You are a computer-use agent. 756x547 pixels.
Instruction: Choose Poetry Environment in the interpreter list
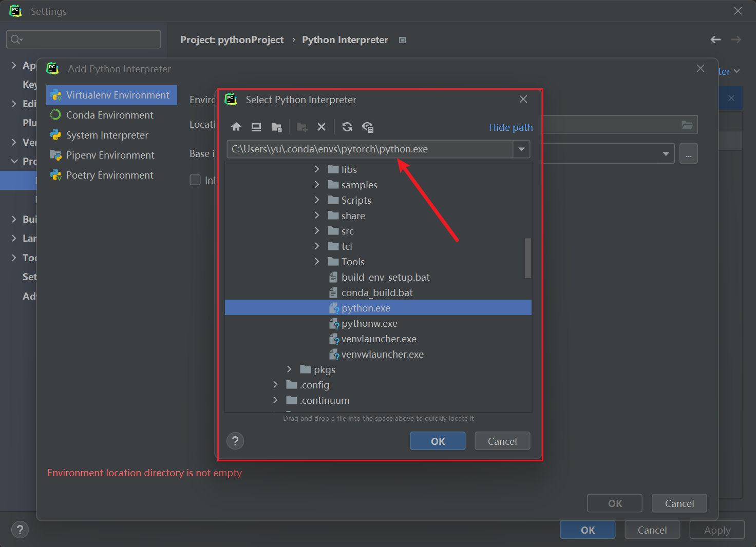(109, 175)
